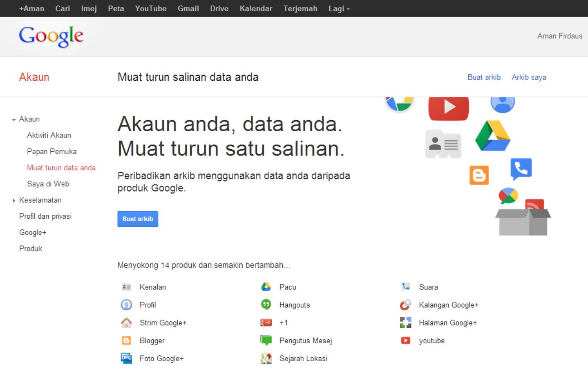Expand the Keselamatan sidebar section

(14, 200)
